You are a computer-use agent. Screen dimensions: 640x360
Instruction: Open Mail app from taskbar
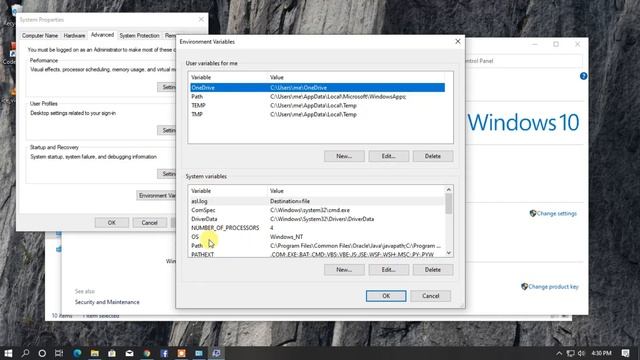(129, 353)
